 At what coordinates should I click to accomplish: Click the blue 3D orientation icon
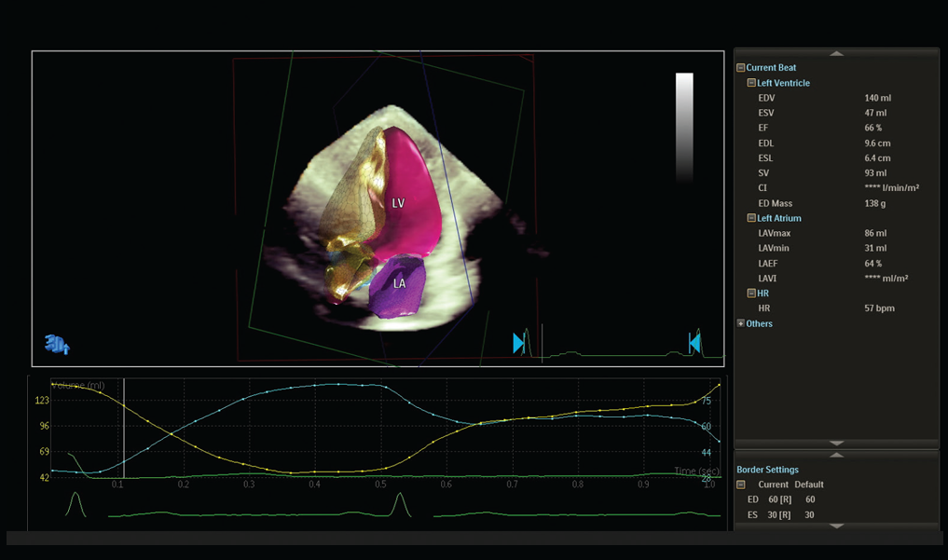(x=57, y=345)
